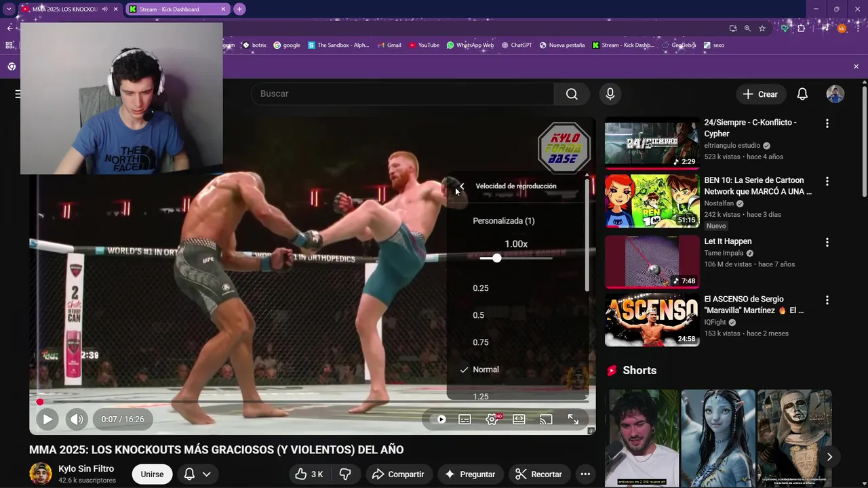The height and width of the screenshot is (488, 868).
Task: Open the Avatar character Short
Action: point(717,438)
